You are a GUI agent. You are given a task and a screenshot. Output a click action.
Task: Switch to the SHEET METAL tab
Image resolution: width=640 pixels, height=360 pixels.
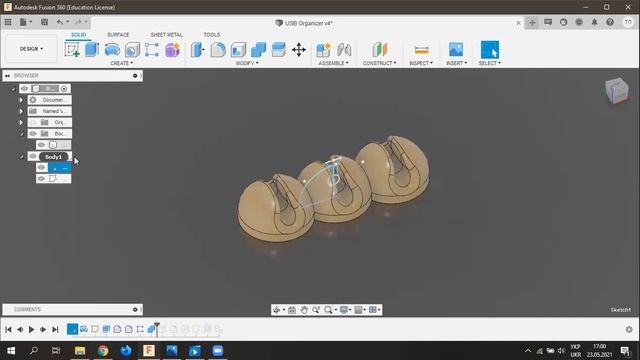point(166,35)
